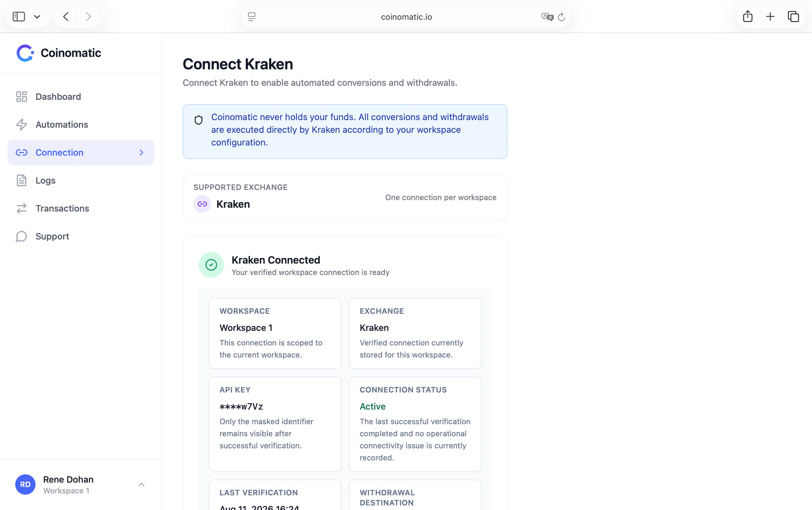Click the SUPPORTED EXCHANGE label
Image resolution: width=812 pixels, height=510 pixels.
pos(240,187)
